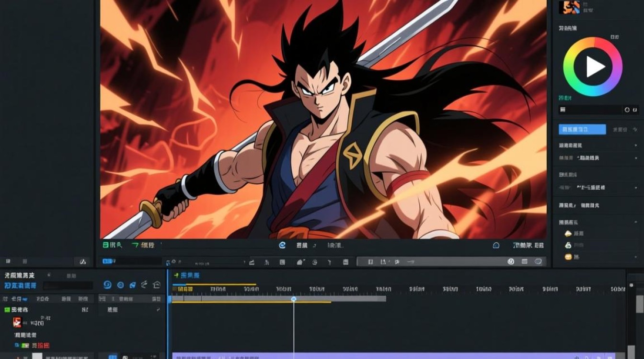
Task: Click the green square icon below the preview's left corner
Action: pyautogui.click(x=106, y=245)
